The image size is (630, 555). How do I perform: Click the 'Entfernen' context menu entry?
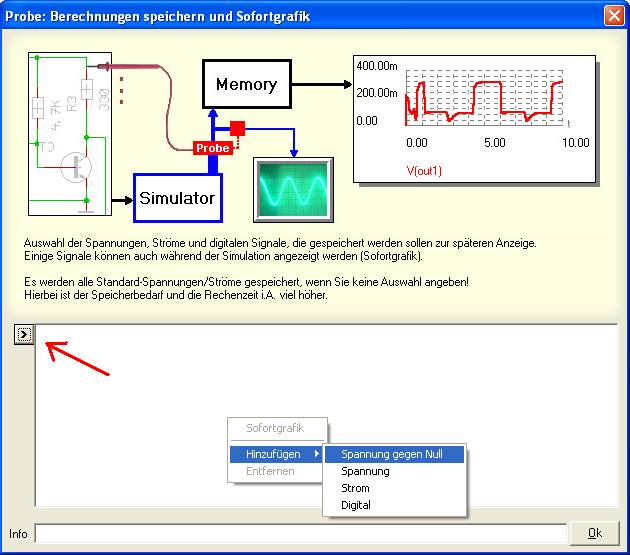tap(270, 471)
